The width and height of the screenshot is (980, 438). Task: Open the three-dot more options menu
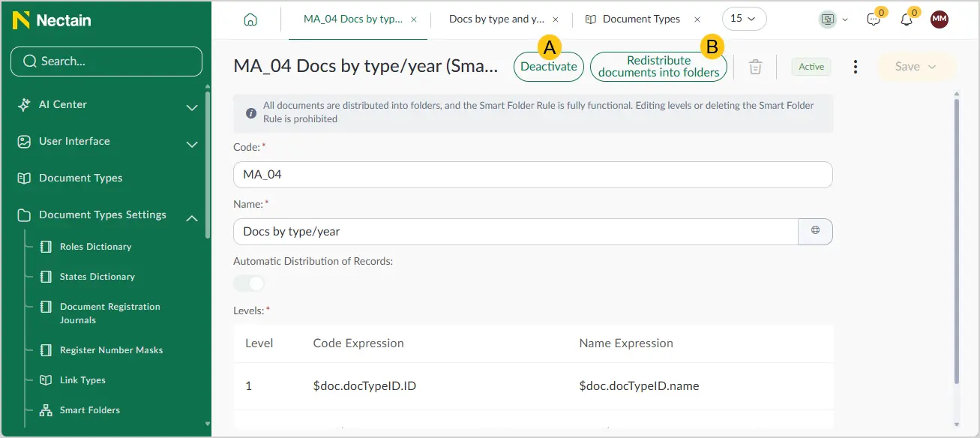click(856, 67)
